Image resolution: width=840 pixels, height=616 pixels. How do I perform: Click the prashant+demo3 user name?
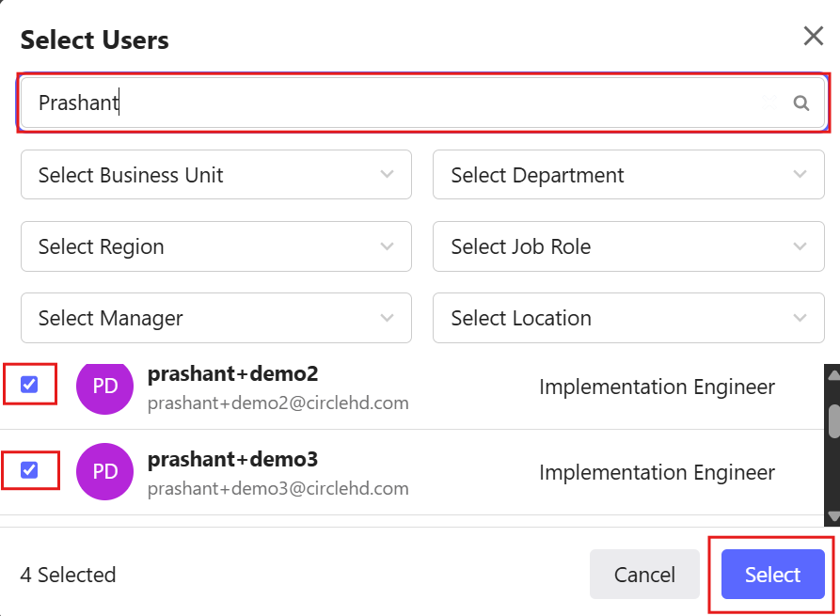[x=233, y=460]
